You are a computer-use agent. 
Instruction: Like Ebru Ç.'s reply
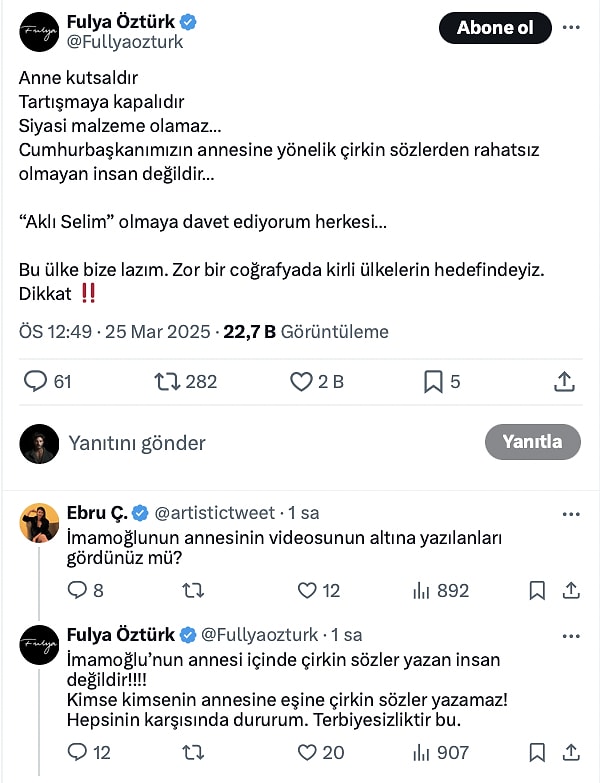coord(308,590)
